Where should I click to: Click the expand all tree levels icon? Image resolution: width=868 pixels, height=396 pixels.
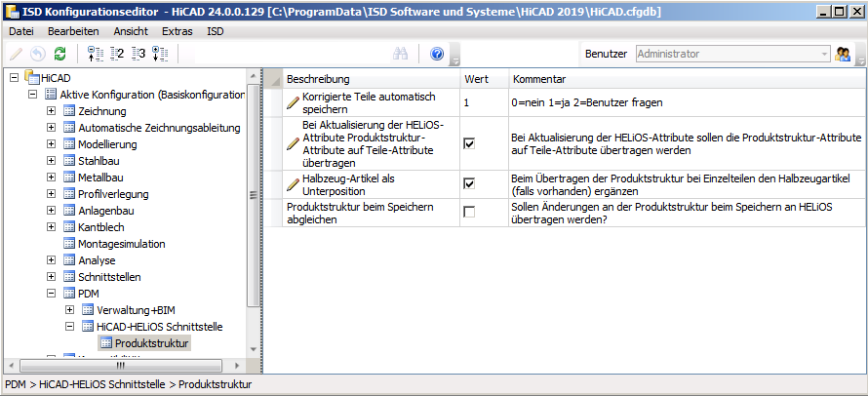click(x=161, y=54)
